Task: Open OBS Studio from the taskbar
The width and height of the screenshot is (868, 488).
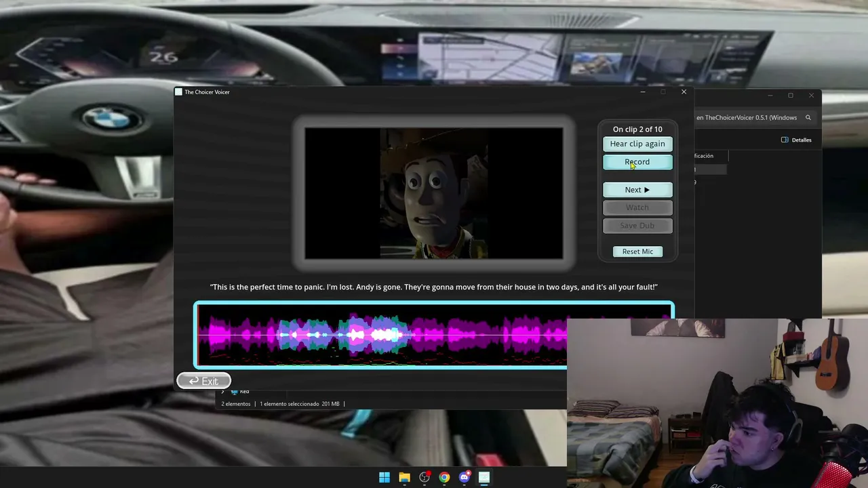Action: tap(425, 478)
